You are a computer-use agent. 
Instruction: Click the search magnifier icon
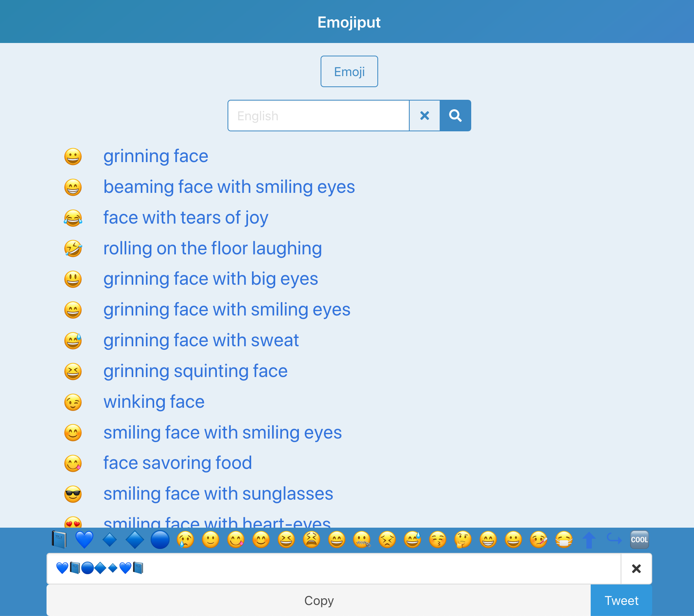click(x=455, y=116)
